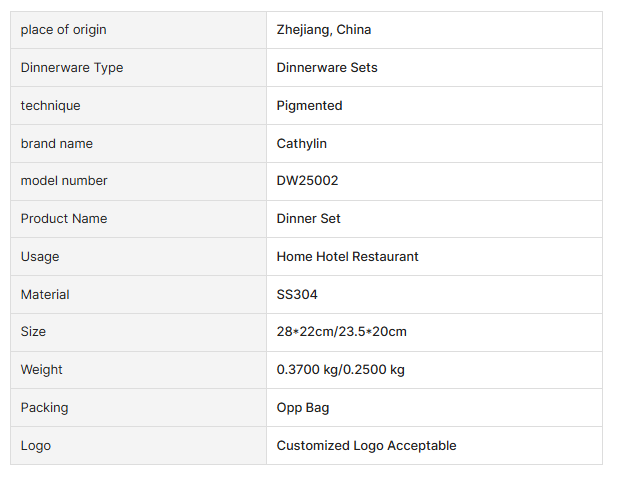Select the 'DW25002' model number value

[309, 181]
